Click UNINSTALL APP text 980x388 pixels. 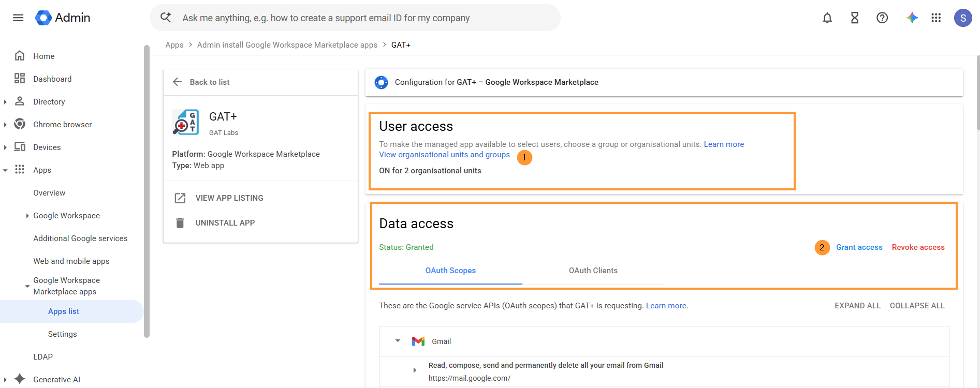(225, 223)
